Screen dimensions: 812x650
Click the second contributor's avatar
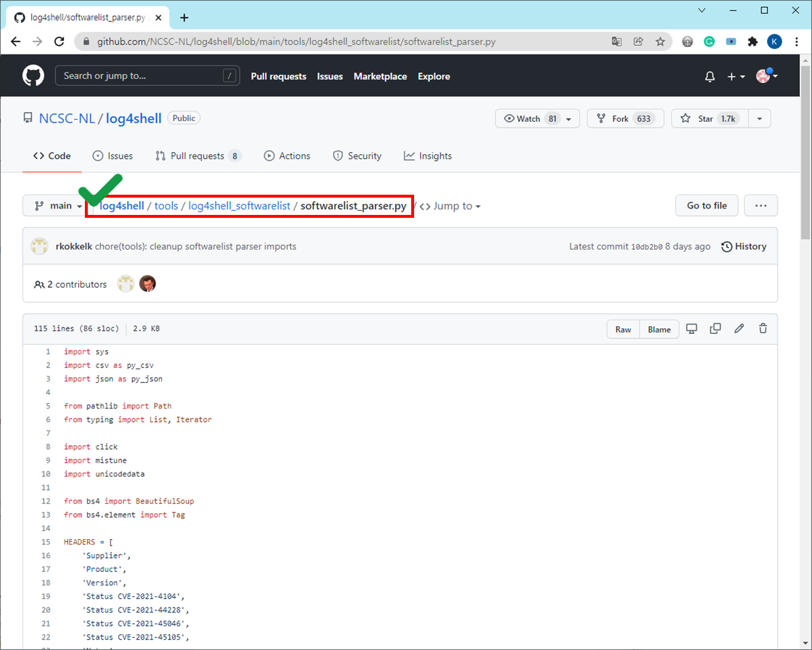coord(148,284)
